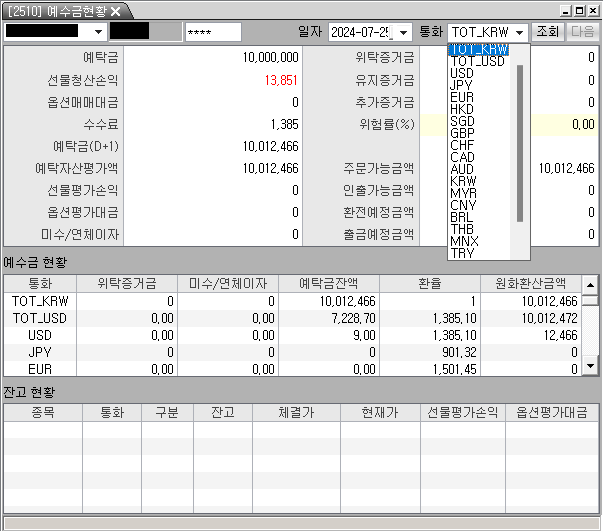This screenshot has width=603, height=531.
Task: Close the 예수금현황 tab with its X icon
Action: [115, 11]
